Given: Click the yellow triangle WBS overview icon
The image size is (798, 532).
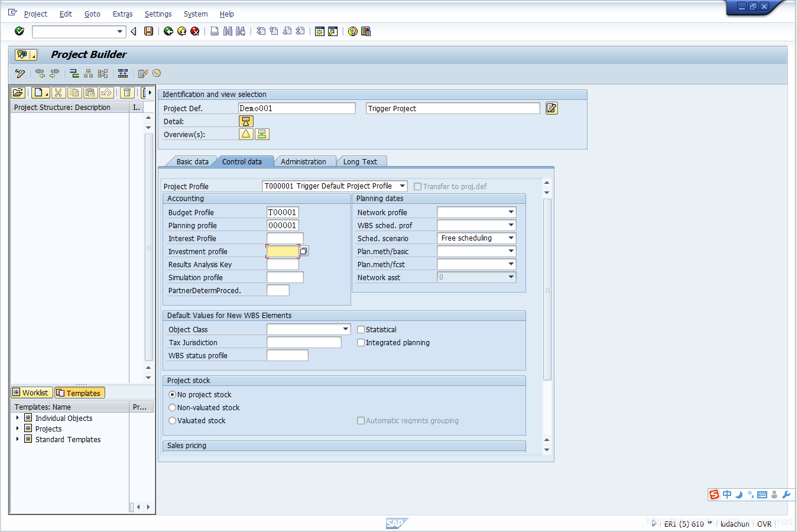Looking at the screenshot, I should point(246,134).
